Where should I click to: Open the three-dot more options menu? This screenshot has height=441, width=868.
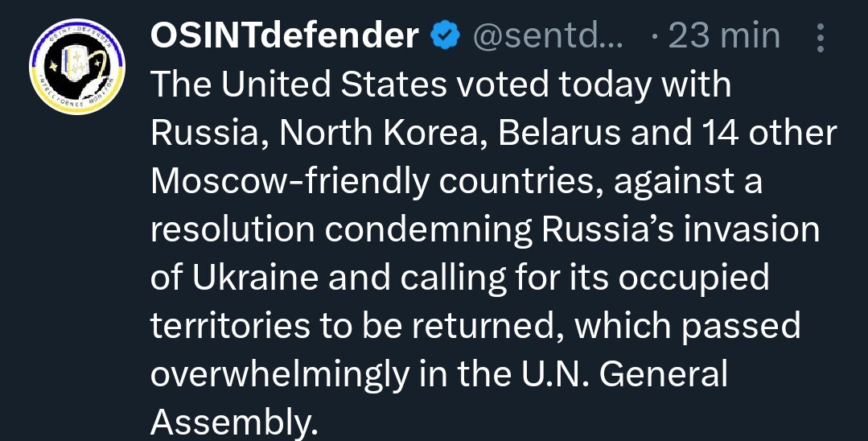(820, 37)
